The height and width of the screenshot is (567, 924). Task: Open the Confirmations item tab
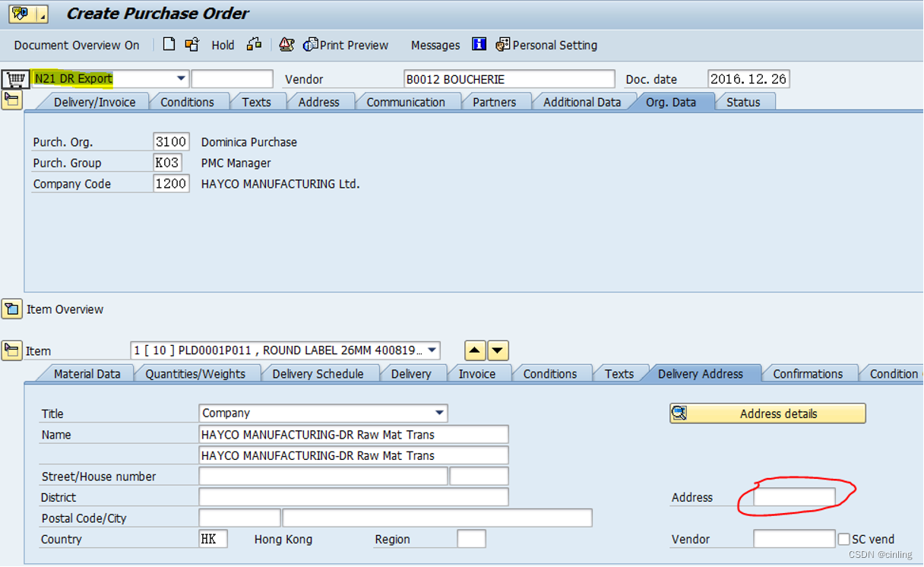coord(808,373)
